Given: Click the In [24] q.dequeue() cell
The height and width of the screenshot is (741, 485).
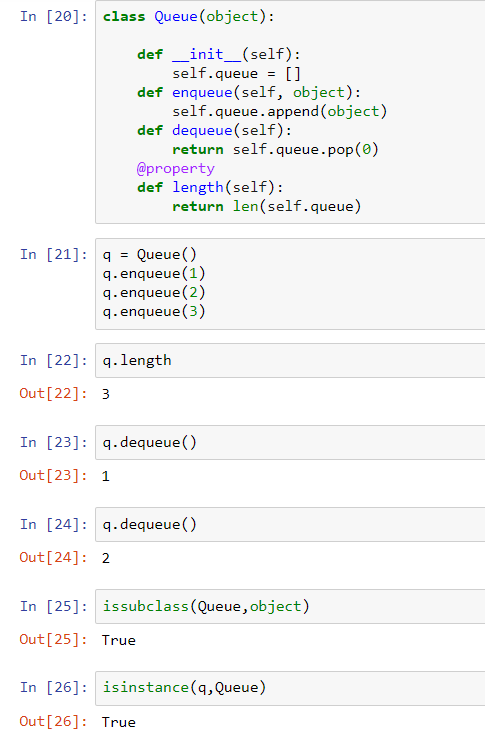Looking at the screenshot, I should coord(290,525).
